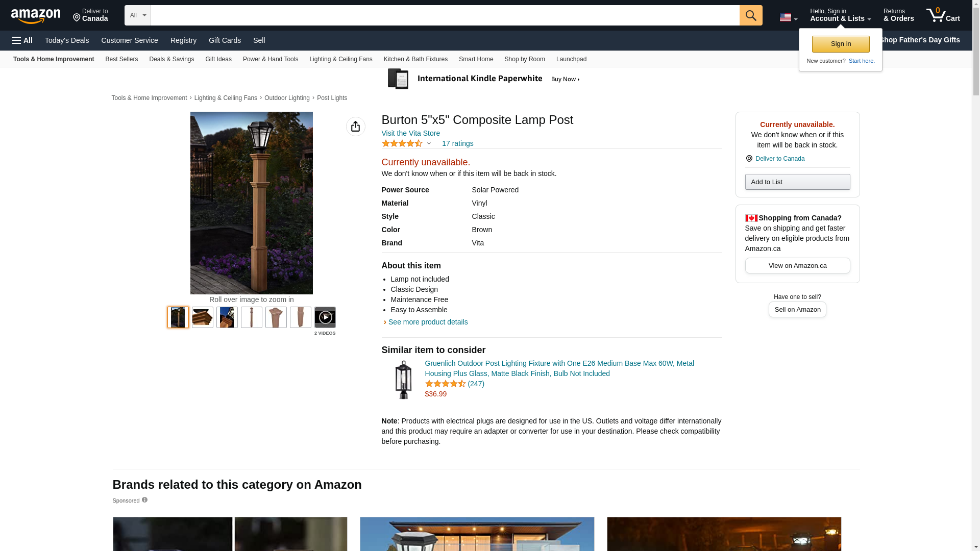Open the shopping cart
This screenshot has height=551, width=980.
click(x=943, y=15)
